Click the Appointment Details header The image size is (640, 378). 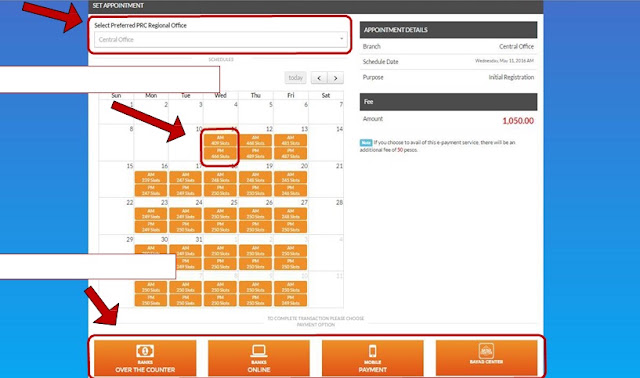(448, 30)
